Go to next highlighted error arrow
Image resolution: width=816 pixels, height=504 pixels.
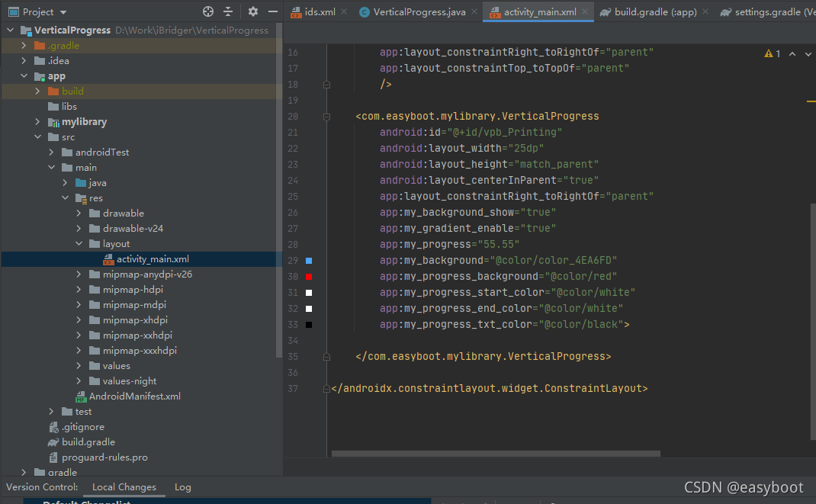coord(808,53)
